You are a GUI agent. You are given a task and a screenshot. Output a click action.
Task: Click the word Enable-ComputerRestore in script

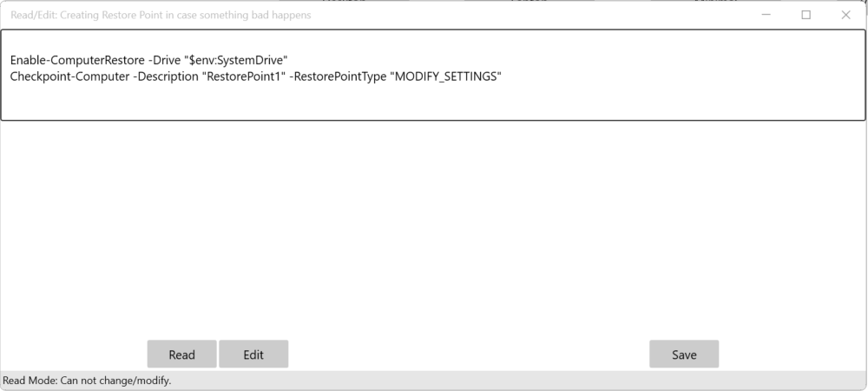[x=78, y=60]
